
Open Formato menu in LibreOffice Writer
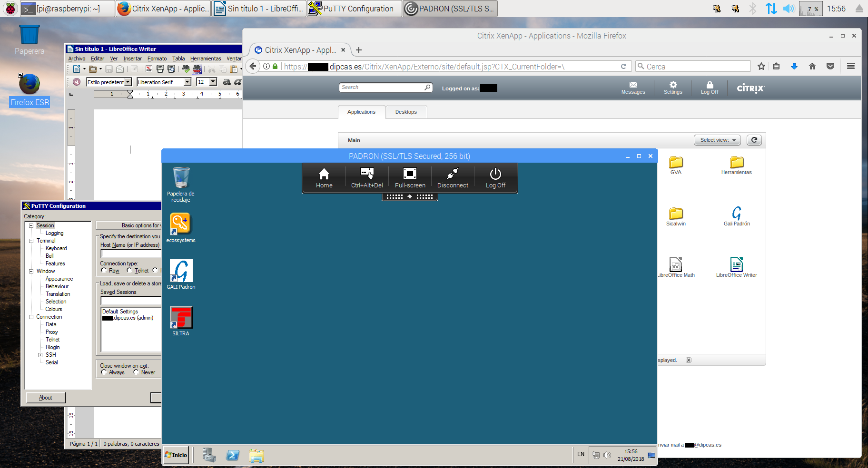coord(157,58)
